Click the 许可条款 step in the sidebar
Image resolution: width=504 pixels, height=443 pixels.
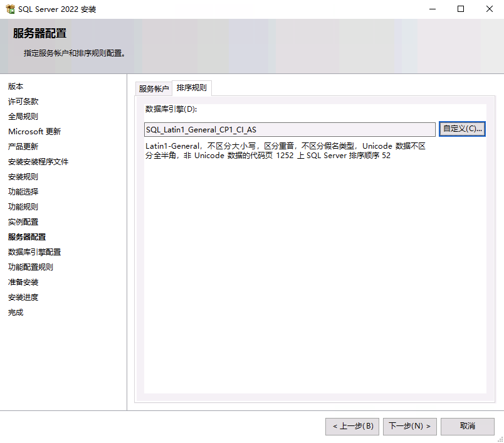point(23,102)
